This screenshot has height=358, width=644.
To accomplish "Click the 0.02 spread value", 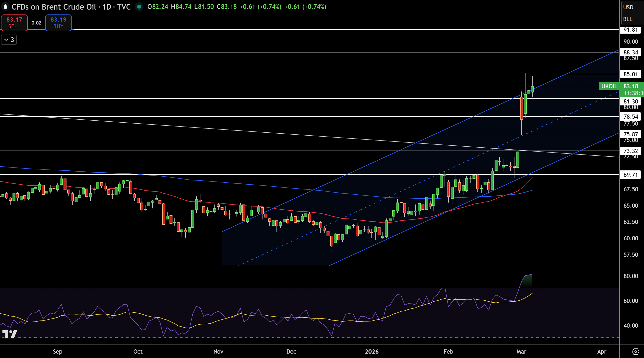I will 36,23.
